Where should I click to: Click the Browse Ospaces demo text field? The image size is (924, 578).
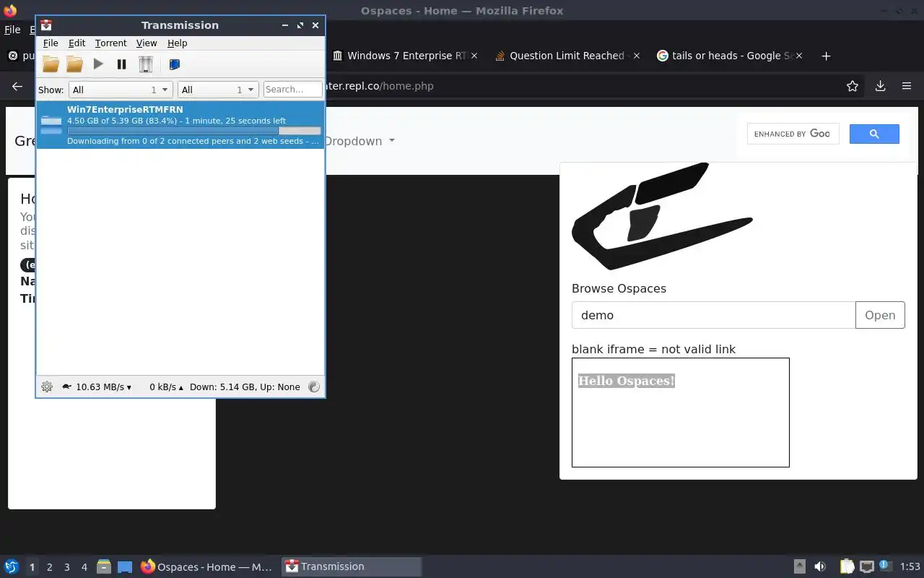click(x=713, y=315)
